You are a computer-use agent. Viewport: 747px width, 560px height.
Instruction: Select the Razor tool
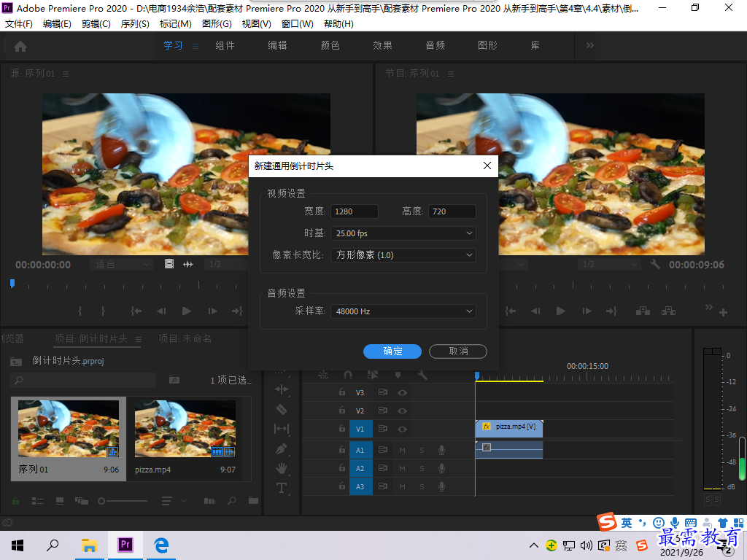pyautogui.click(x=282, y=409)
